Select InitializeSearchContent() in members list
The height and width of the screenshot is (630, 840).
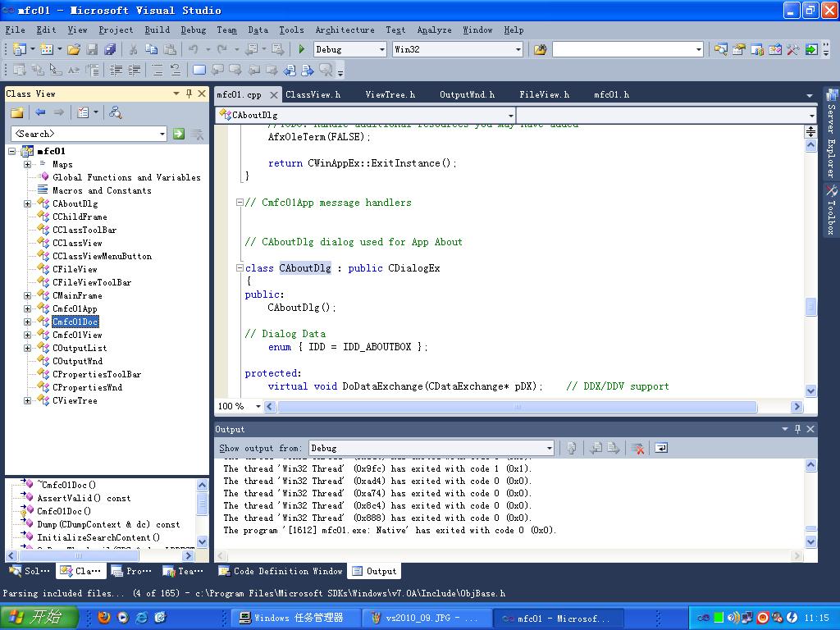point(98,537)
